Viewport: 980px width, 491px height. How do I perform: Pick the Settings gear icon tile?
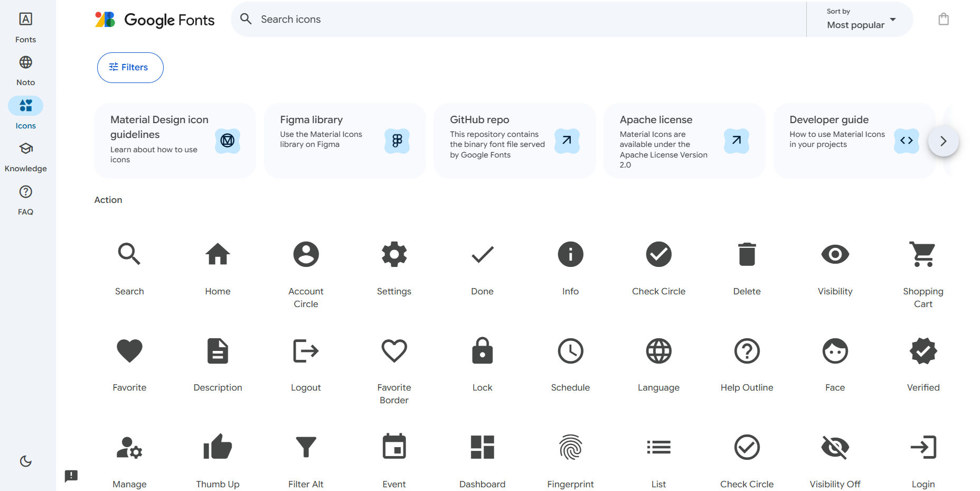394,254
